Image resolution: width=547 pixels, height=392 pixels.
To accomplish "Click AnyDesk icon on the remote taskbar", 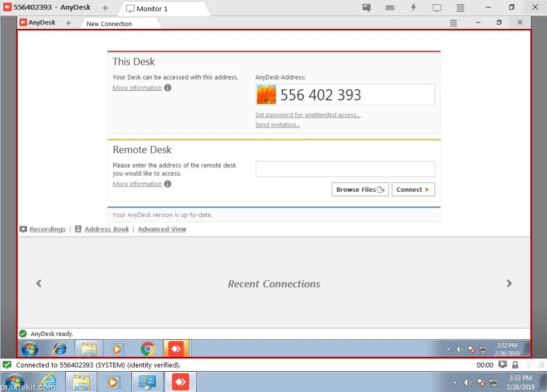I will [x=176, y=349].
